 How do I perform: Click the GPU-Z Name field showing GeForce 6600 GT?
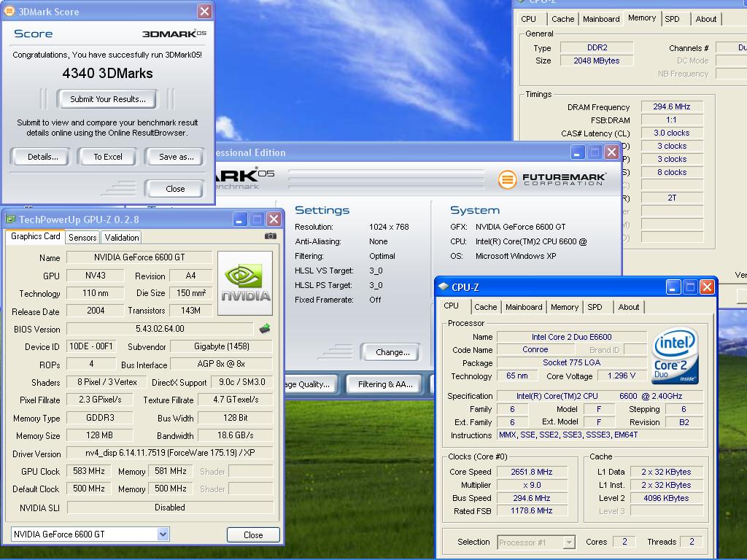[139, 257]
